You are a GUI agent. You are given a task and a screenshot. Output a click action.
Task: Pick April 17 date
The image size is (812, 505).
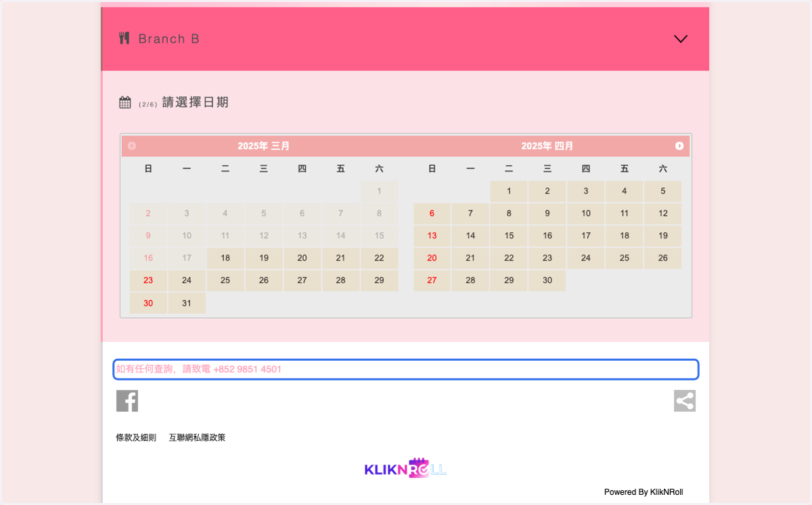click(x=586, y=236)
